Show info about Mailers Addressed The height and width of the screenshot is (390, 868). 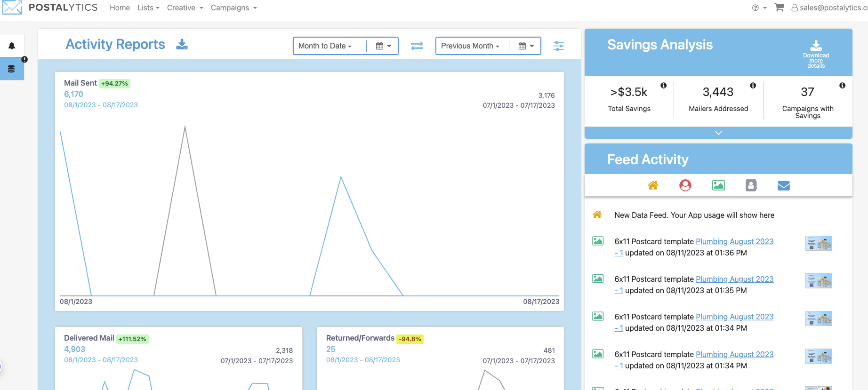[x=753, y=86]
